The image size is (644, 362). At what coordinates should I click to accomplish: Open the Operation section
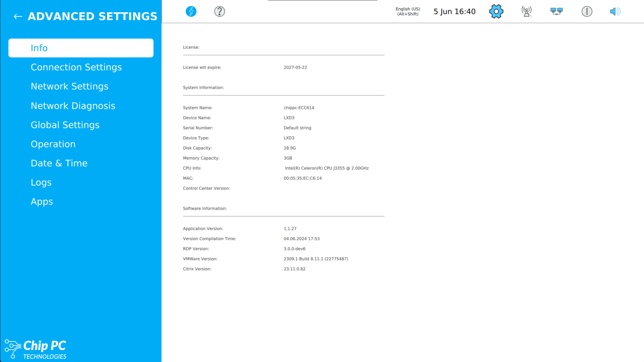[53, 144]
